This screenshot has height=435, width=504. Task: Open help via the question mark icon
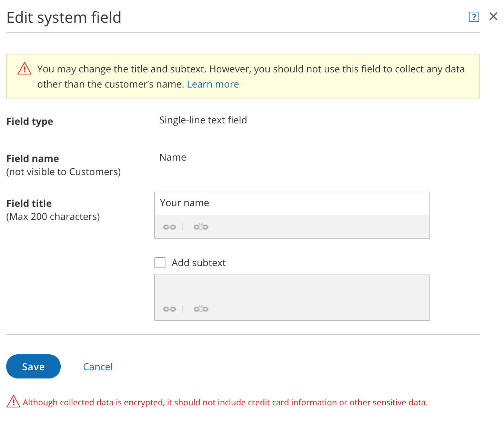pyautogui.click(x=474, y=17)
